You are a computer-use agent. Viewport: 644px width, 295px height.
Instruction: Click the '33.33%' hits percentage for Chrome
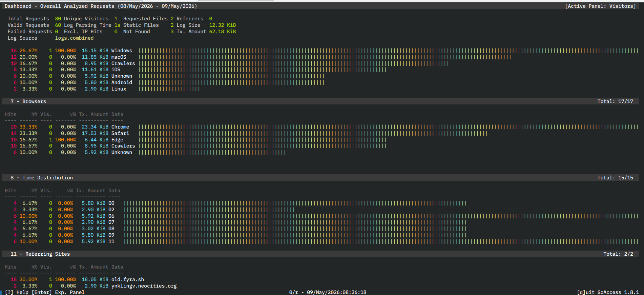28,127
